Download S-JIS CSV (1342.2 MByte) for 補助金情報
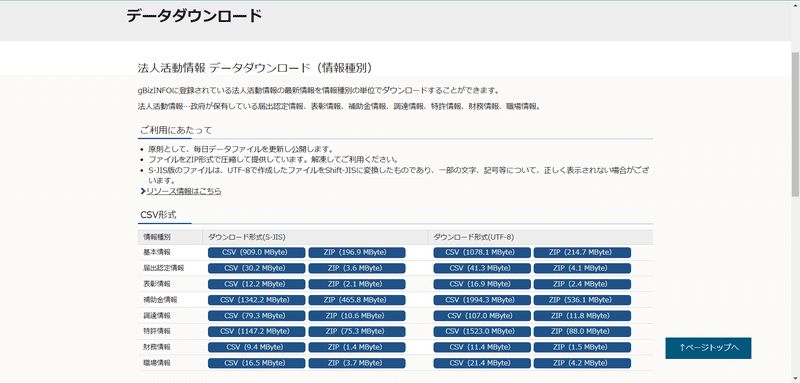800x383 pixels. pyautogui.click(x=256, y=300)
